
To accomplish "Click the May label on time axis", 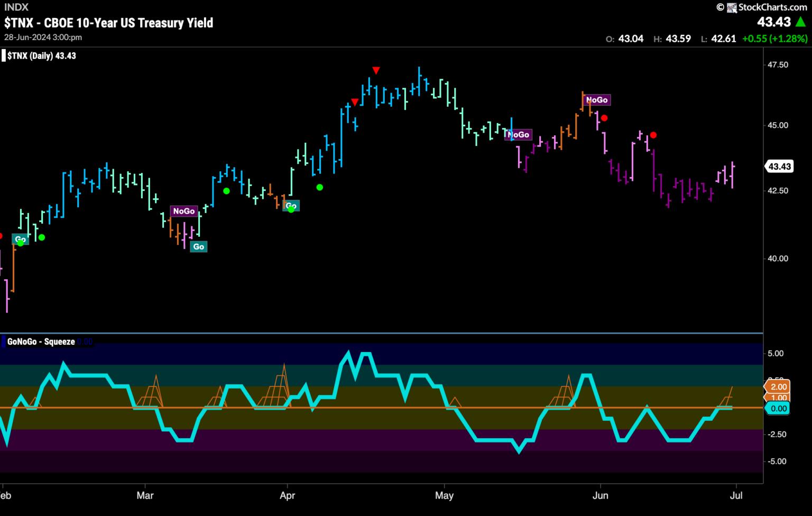I will [444, 496].
